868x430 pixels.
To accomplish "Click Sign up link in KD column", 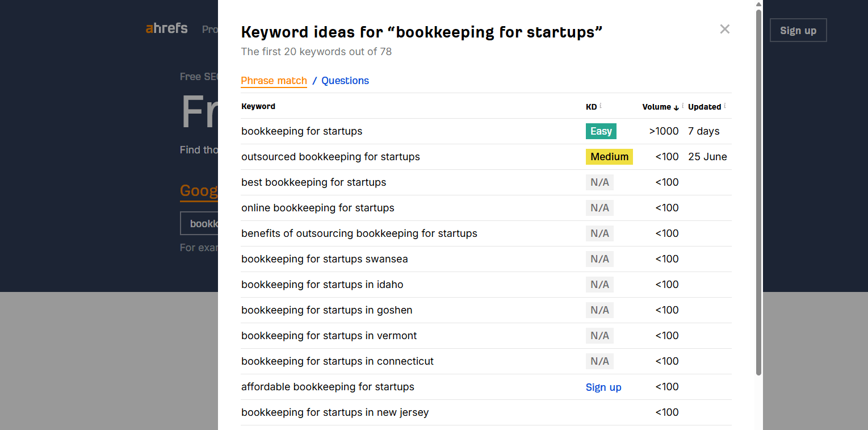I will coord(603,387).
